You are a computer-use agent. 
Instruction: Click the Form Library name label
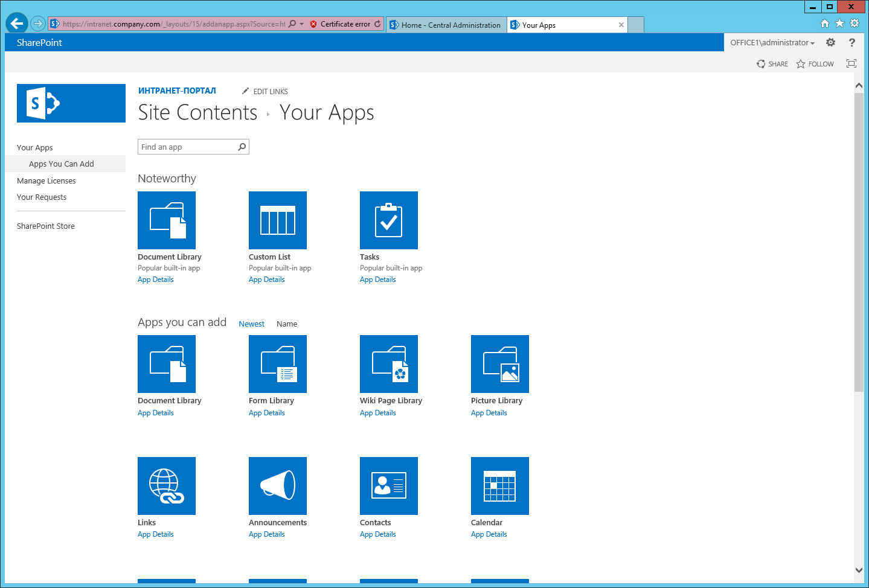pos(271,400)
